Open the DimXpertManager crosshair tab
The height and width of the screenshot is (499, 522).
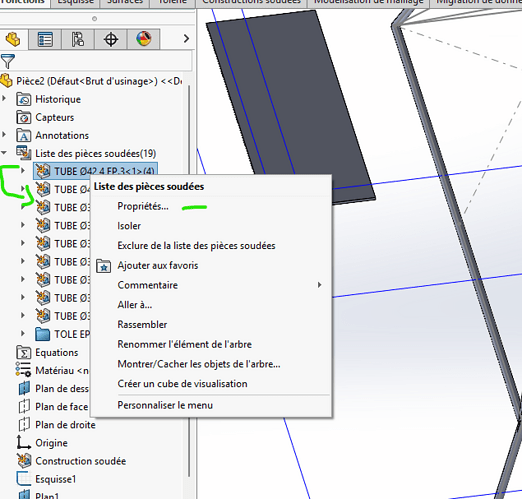(111, 39)
